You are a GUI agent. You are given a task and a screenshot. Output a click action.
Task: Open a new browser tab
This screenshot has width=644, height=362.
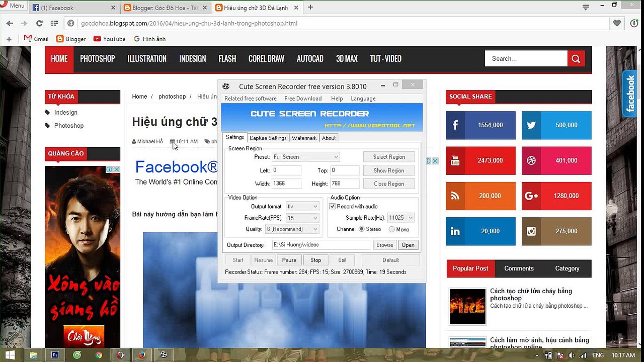pos(310,7)
